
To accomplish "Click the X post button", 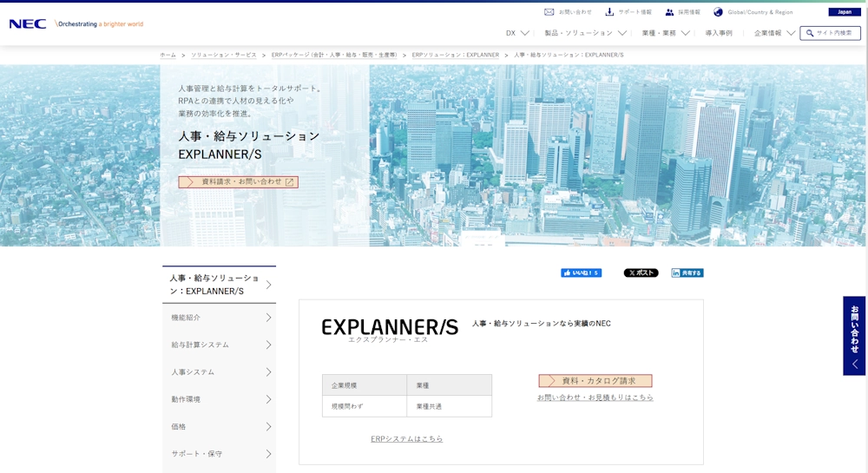I will pos(641,273).
